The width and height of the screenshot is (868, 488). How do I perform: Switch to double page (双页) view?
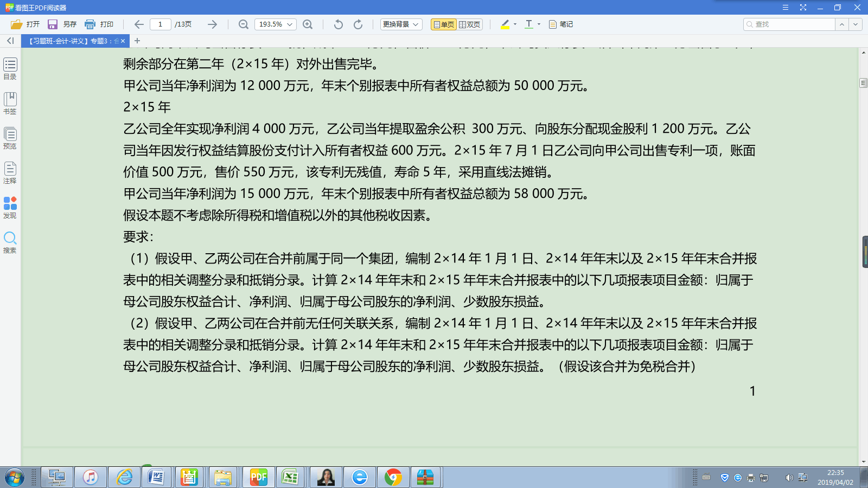[469, 24]
